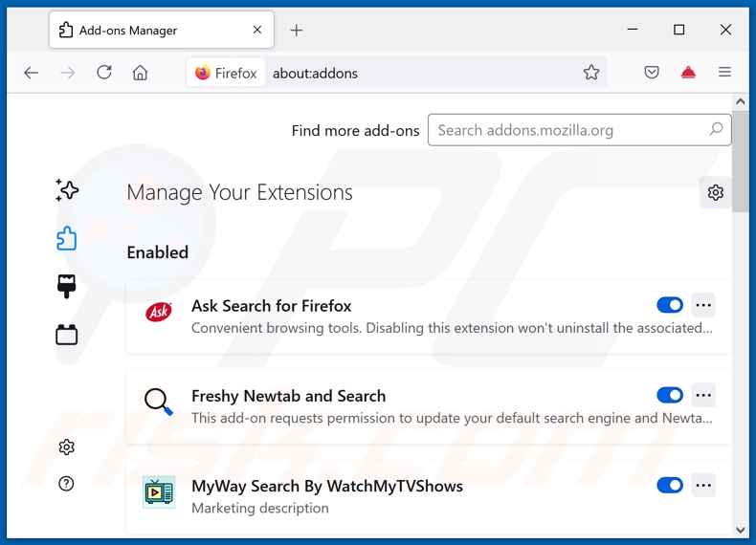Click the Search addons.mozilla.org field

click(569, 130)
